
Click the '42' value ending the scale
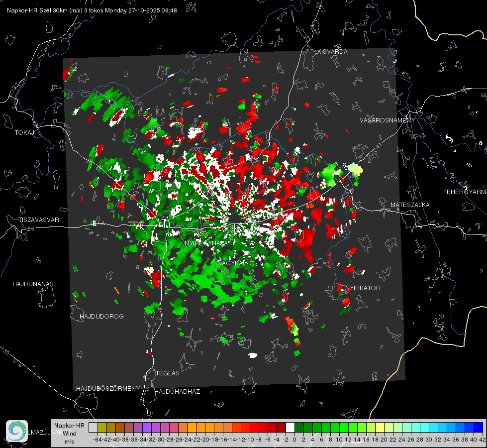[483, 440]
